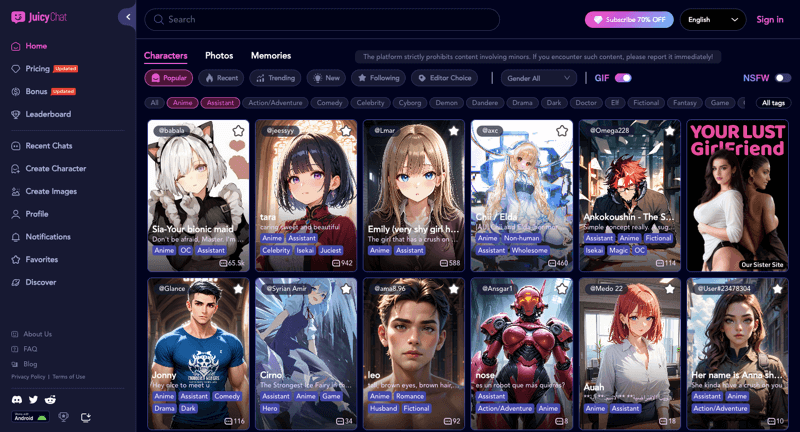Open the Discord link icon
The width and height of the screenshot is (800, 432).
(x=17, y=399)
